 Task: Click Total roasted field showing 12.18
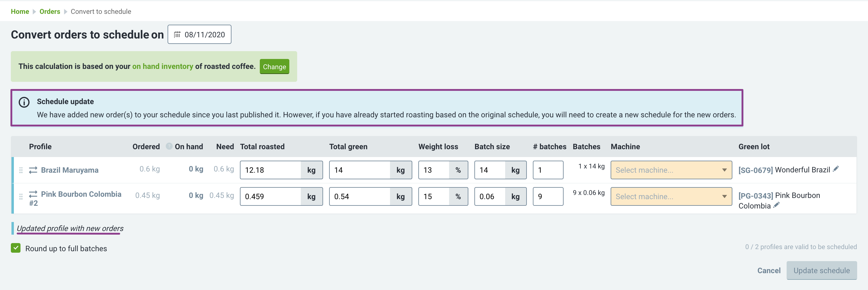click(271, 170)
